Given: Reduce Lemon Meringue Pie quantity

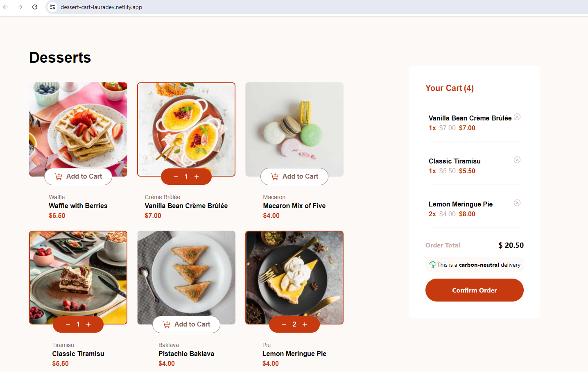Looking at the screenshot, I should [x=284, y=324].
